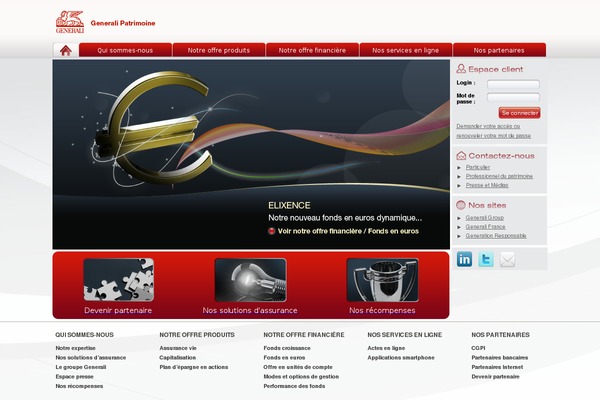Click footer heading QUI SOMMES-NOUS
Screen dimensions: 600x400
(85, 335)
